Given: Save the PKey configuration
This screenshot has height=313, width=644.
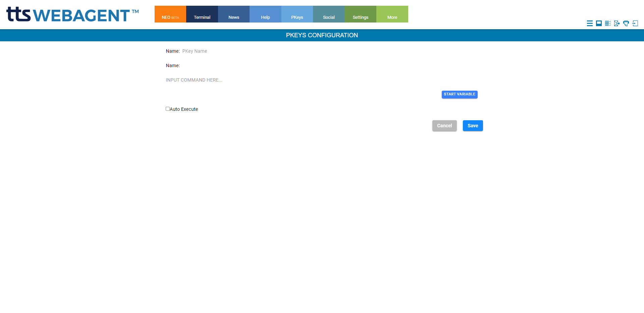Looking at the screenshot, I should pyautogui.click(x=473, y=126).
